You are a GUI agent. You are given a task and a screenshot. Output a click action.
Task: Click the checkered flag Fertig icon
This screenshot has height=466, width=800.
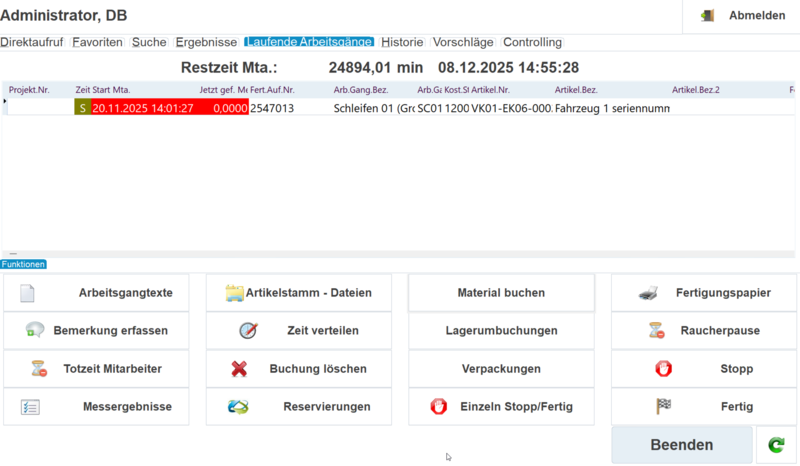[x=662, y=407]
